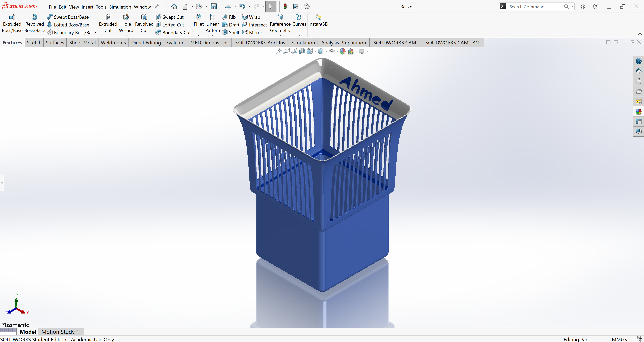The width and height of the screenshot is (644, 342).
Task: Toggle the Instant3D mode
Action: click(x=318, y=20)
